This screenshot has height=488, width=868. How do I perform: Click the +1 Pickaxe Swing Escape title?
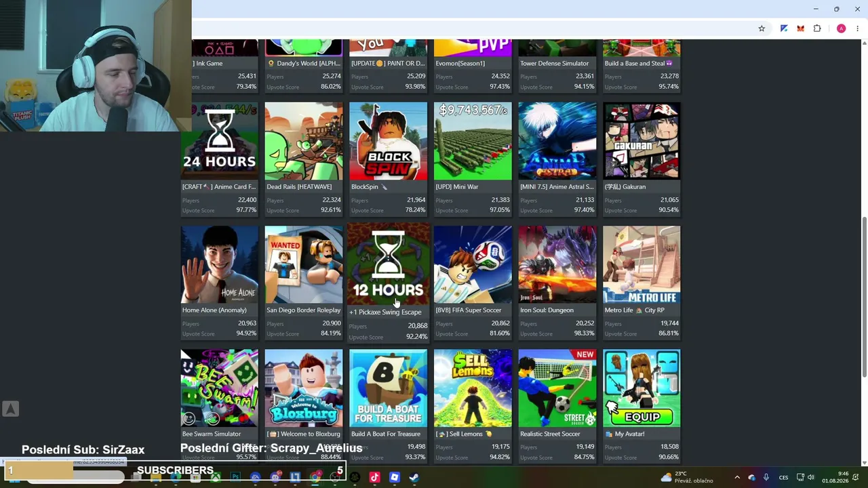click(x=385, y=312)
